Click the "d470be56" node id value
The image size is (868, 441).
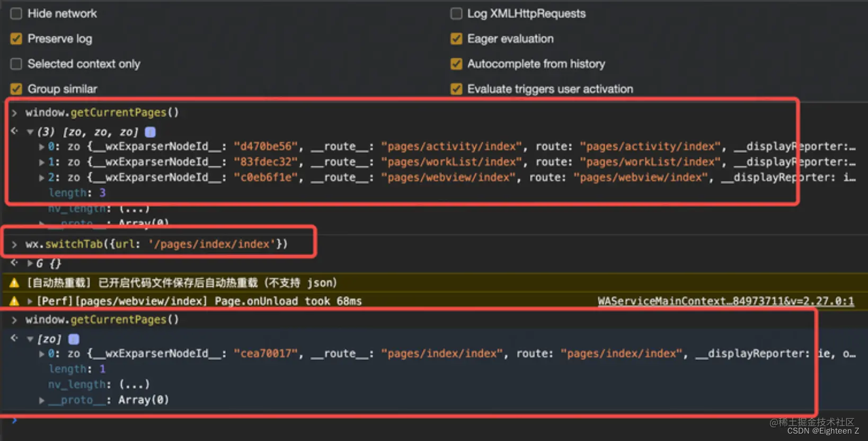[266, 147]
